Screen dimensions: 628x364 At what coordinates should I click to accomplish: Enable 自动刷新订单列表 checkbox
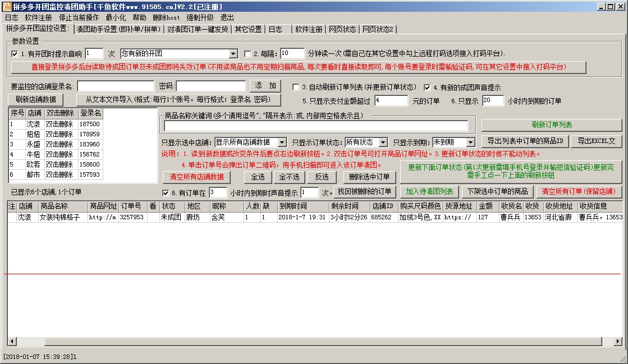(x=296, y=87)
